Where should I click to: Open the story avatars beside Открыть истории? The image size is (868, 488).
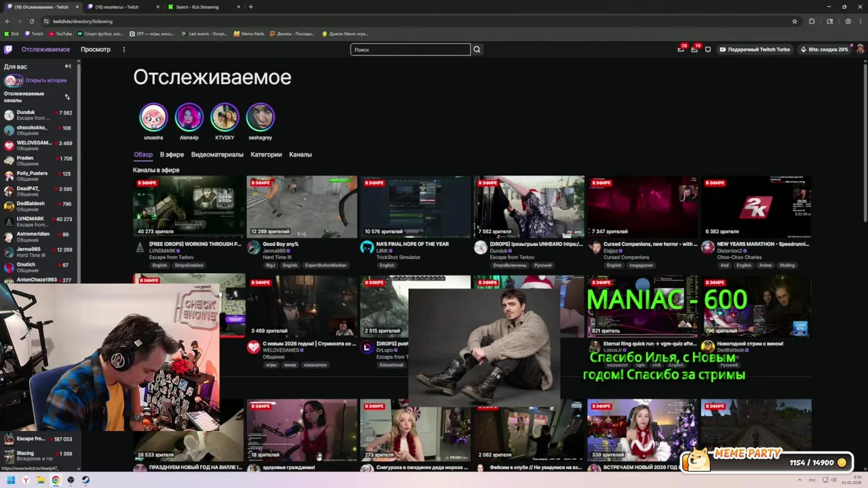pos(14,81)
